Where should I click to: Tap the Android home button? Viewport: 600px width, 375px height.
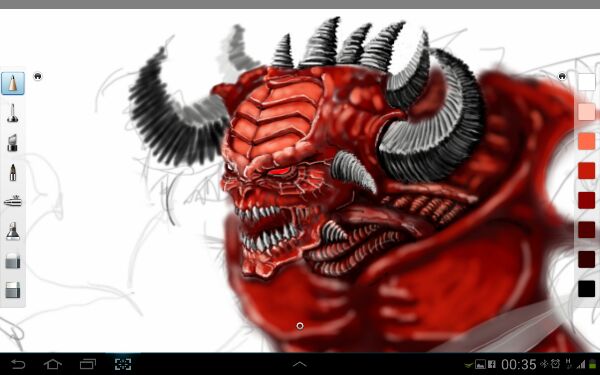[x=53, y=364]
